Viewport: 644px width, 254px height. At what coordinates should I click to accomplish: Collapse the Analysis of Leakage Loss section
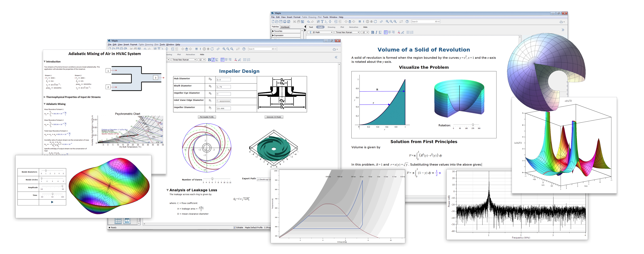168,190
